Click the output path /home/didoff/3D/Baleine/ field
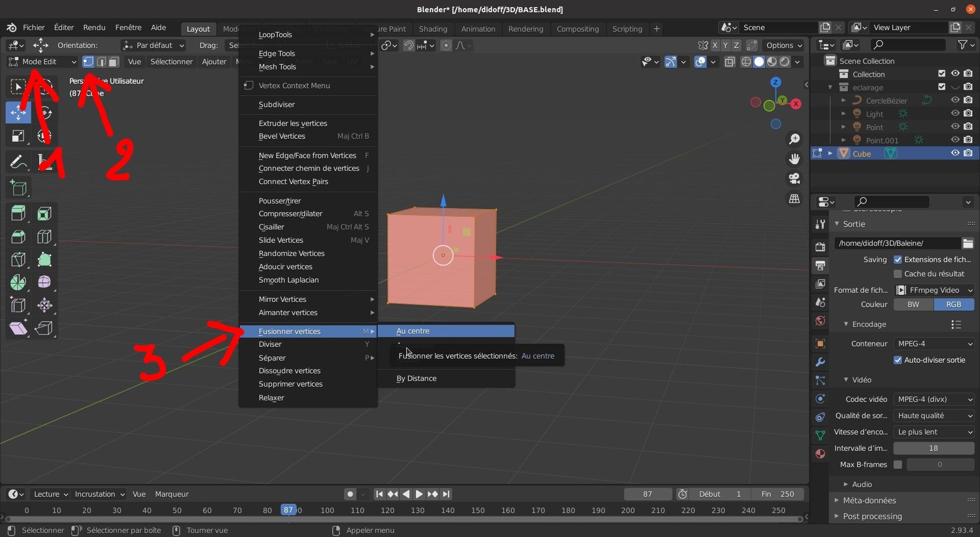The image size is (980, 537). 897,243
